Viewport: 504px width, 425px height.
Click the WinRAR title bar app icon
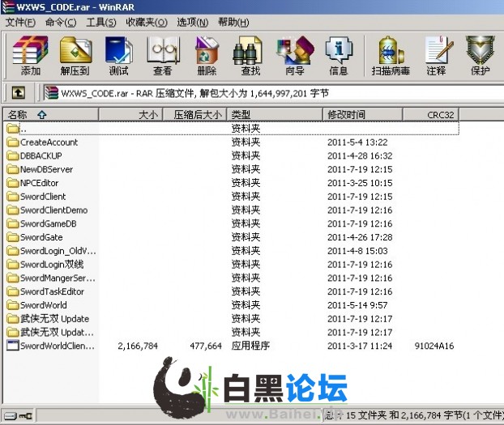coord(8,7)
